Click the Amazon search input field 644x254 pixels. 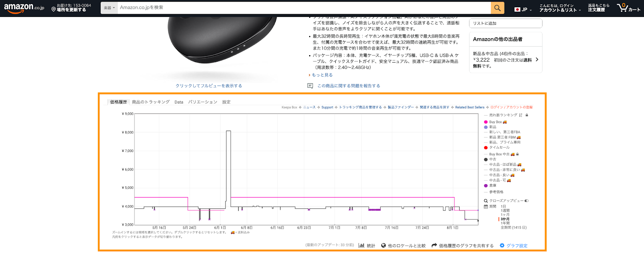tap(304, 8)
